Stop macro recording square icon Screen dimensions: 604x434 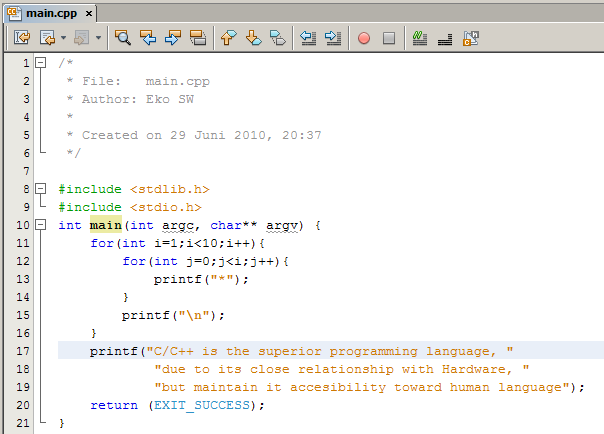coord(389,38)
